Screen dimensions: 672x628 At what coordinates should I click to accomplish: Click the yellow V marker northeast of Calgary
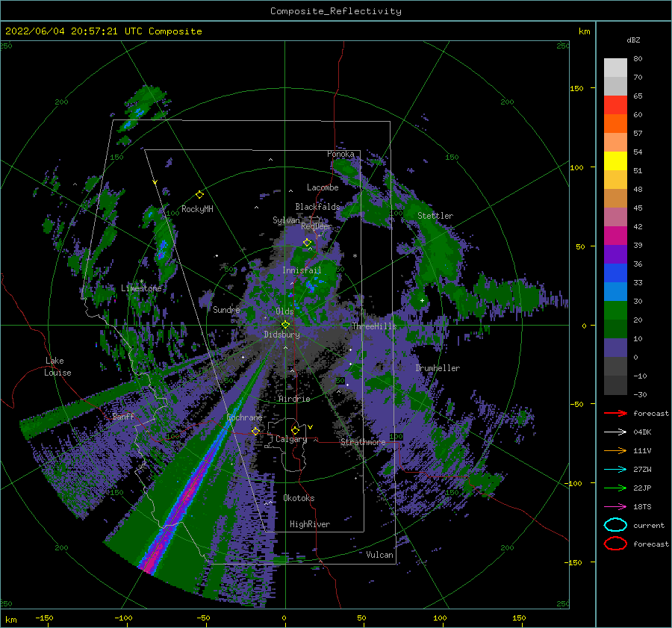(x=310, y=427)
